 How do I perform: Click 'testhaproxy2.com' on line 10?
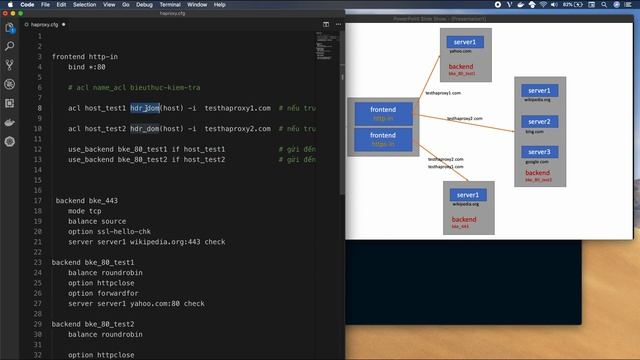[x=238, y=129]
